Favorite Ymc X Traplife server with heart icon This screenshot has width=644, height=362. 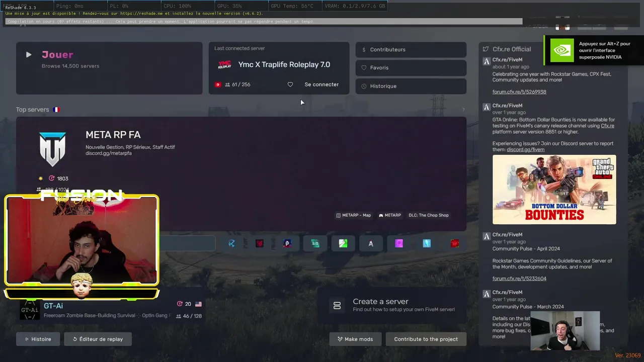290,84
